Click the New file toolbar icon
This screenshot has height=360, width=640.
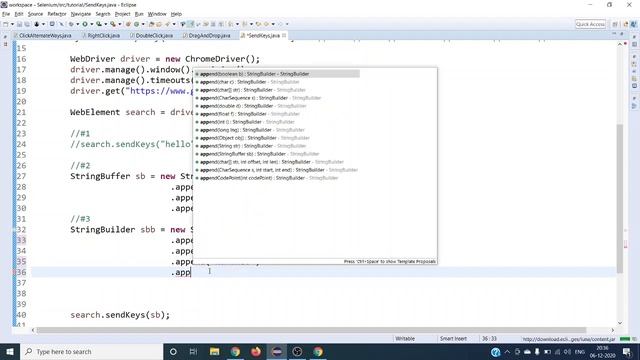coord(5,24)
